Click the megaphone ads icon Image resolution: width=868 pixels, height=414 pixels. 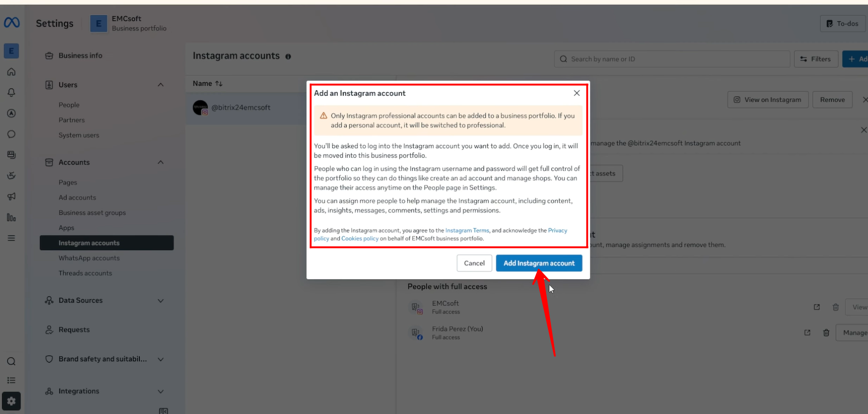[x=11, y=197]
